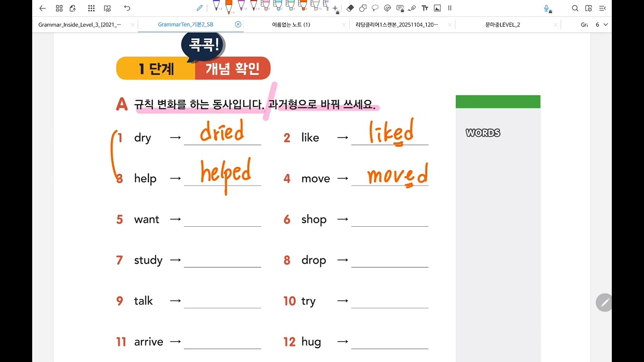The height and width of the screenshot is (362, 644).
Task: Close the 리딩클리어1스캔본 tab
Action: [450, 25]
